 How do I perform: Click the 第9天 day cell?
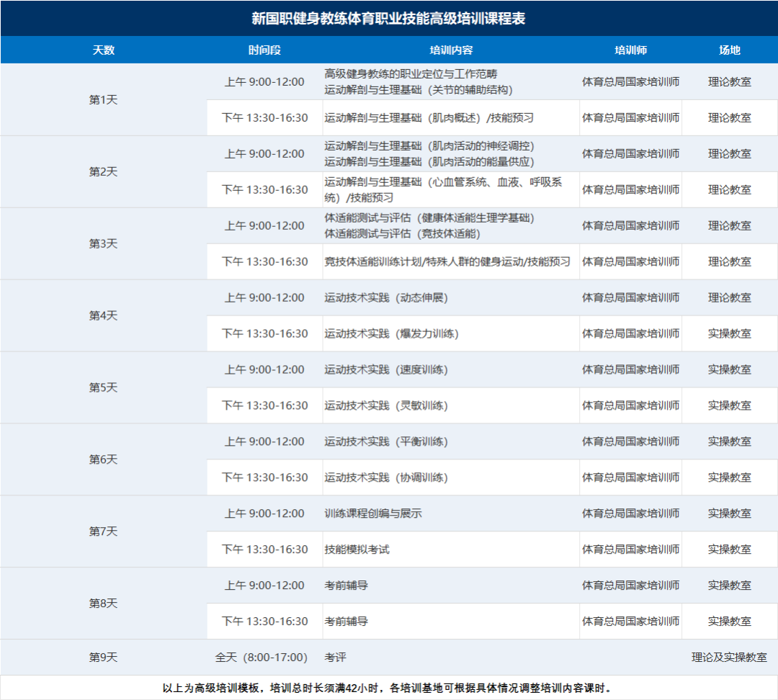pyautogui.click(x=103, y=658)
